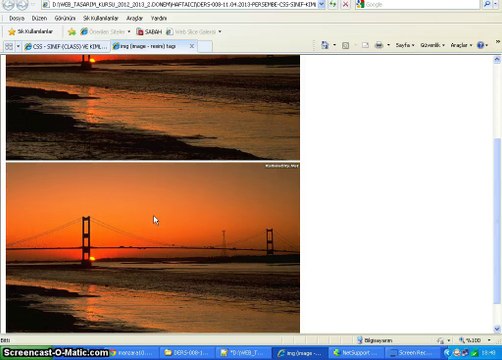
Task: Click the system tray clock
Action: coord(489,353)
